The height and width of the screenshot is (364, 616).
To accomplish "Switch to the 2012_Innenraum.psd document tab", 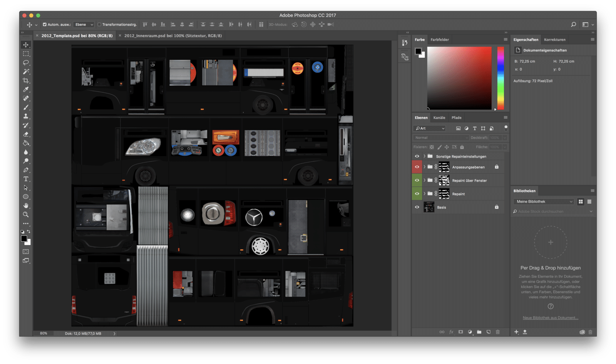I will (x=173, y=36).
